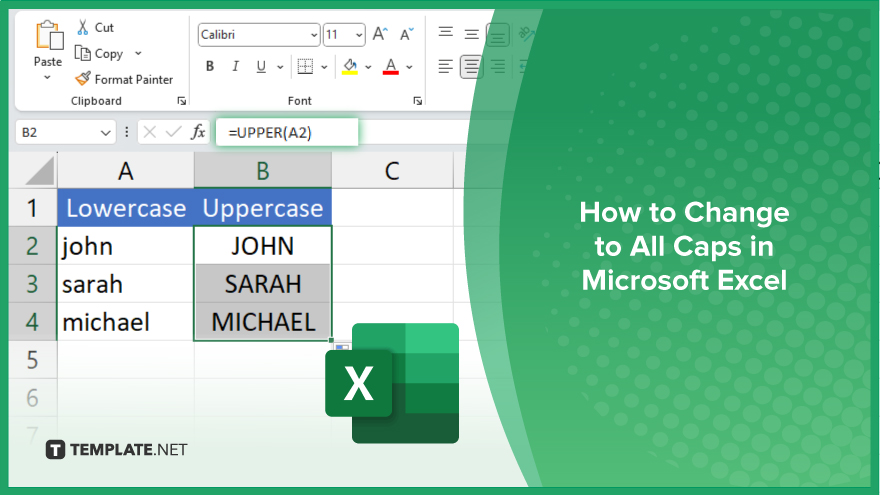
Task: Expand the Paste options arrow
Action: 48,77
